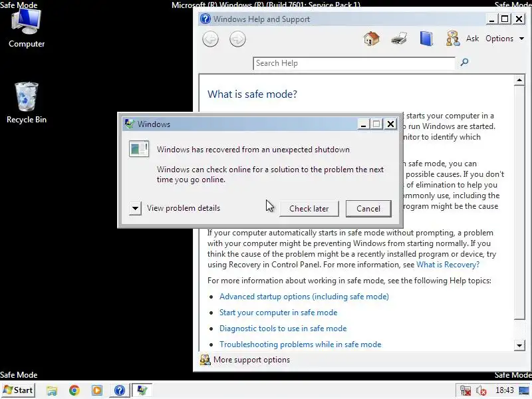Image resolution: width=532 pixels, height=399 pixels.
Task: Cancel the unexpected shutdown dialog
Action: (368, 208)
